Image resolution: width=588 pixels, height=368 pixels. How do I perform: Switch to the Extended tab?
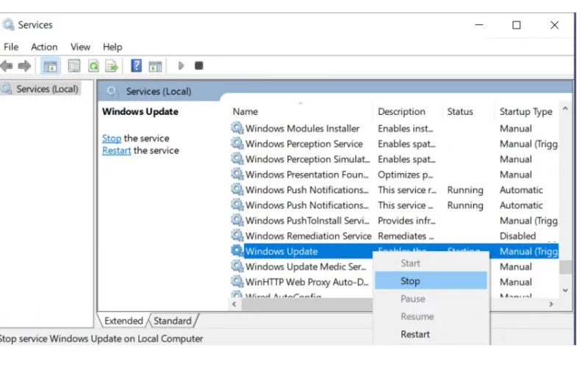pyautogui.click(x=123, y=321)
